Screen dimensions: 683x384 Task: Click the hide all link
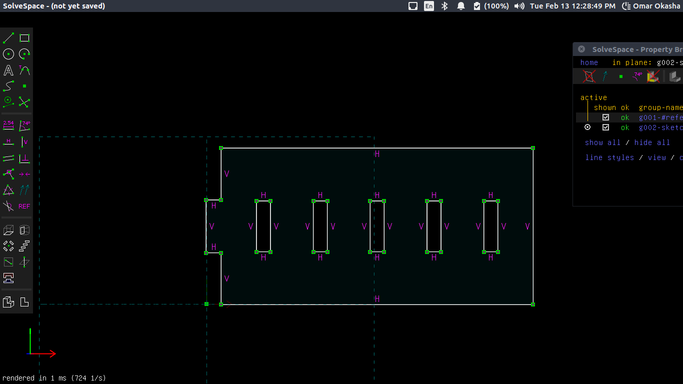pyautogui.click(x=652, y=142)
